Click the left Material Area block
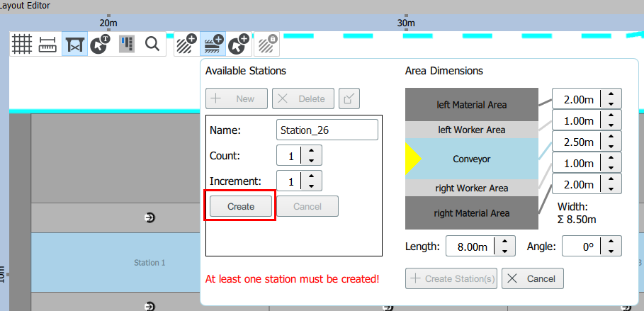Viewport: 644px width, 311px height. click(x=472, y=104)
